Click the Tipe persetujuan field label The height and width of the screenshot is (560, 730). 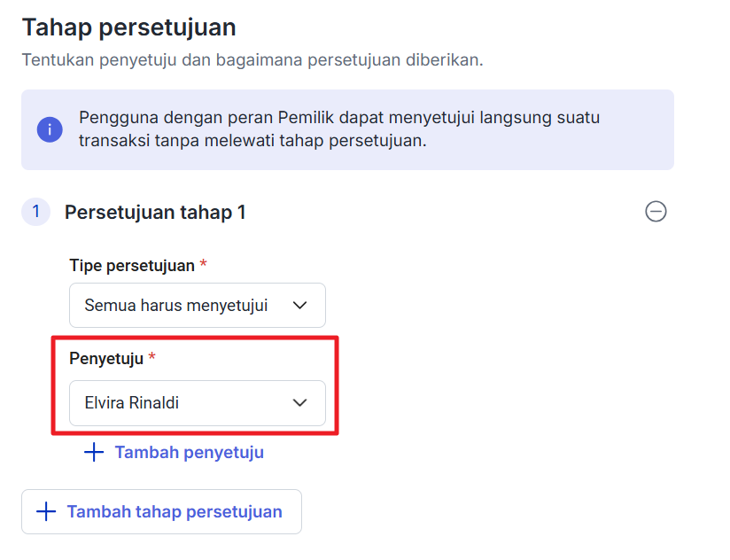click(x=131, y=265)
